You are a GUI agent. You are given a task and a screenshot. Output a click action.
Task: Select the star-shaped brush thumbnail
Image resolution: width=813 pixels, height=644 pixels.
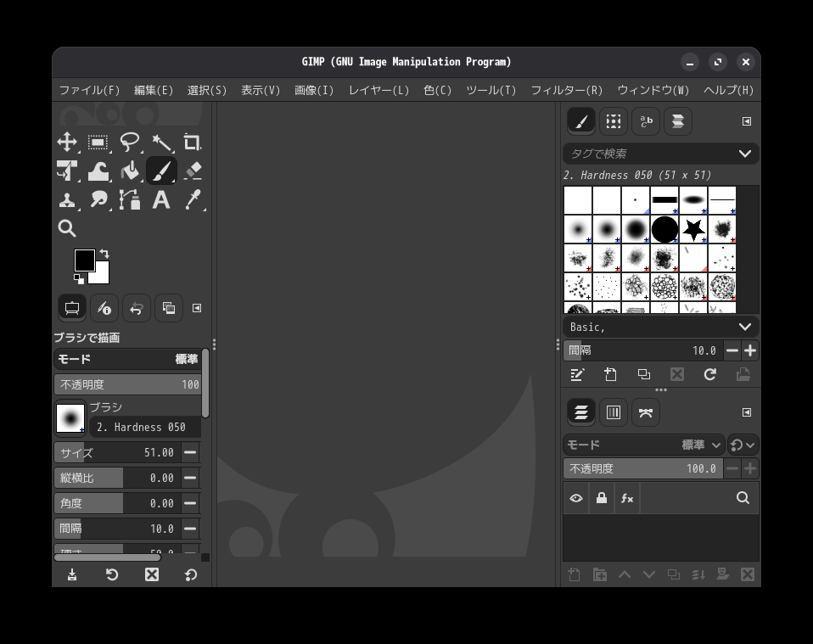(693, 229)
